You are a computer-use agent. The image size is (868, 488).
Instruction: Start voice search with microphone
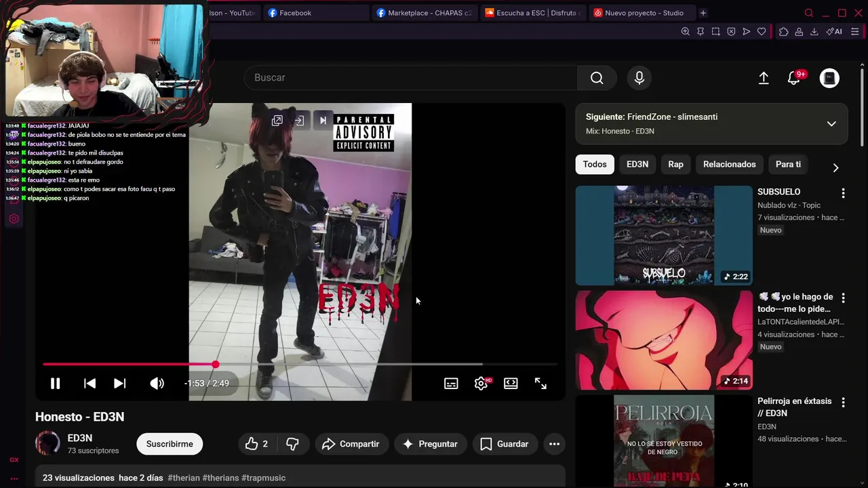[x=639, y=78]
